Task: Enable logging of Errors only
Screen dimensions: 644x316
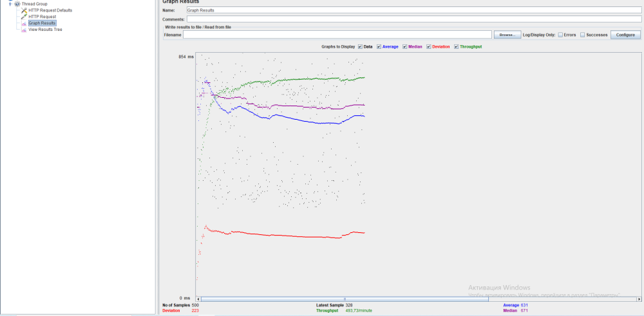Action: pos(560,35)
